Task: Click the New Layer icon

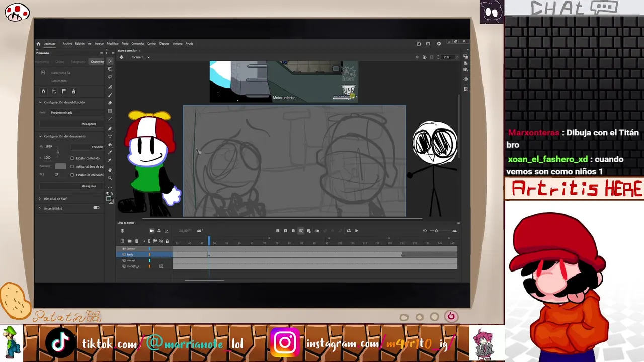Action: pyautogui.click(x=122, y=241)
